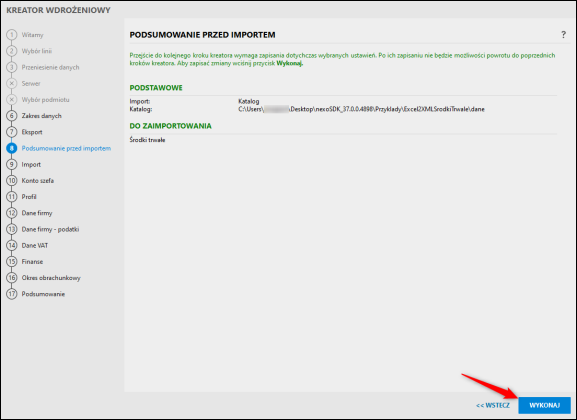Go to the Zakres danych step label

tap(42, 116)
